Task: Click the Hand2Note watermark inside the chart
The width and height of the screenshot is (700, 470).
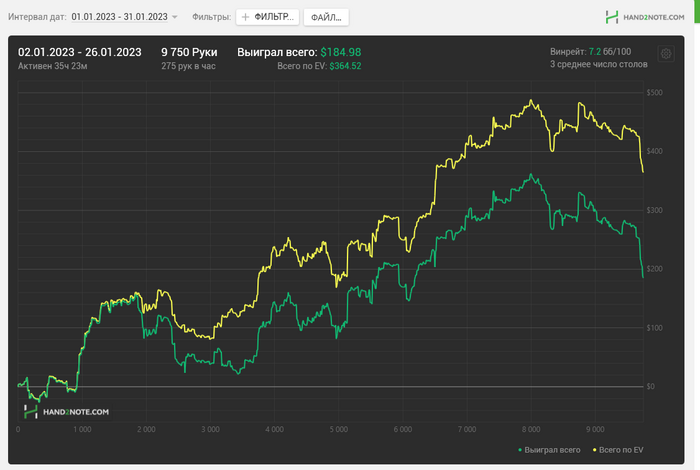Action: 67,411
